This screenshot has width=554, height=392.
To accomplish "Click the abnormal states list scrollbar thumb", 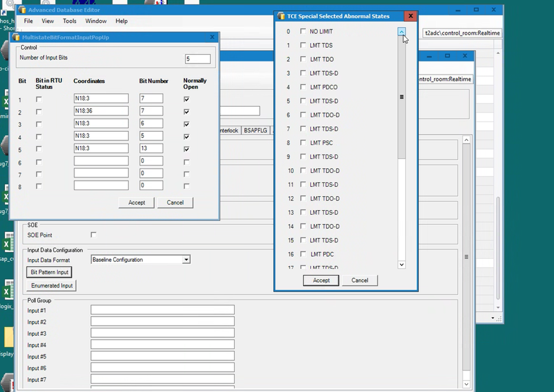I will (402, 97).
